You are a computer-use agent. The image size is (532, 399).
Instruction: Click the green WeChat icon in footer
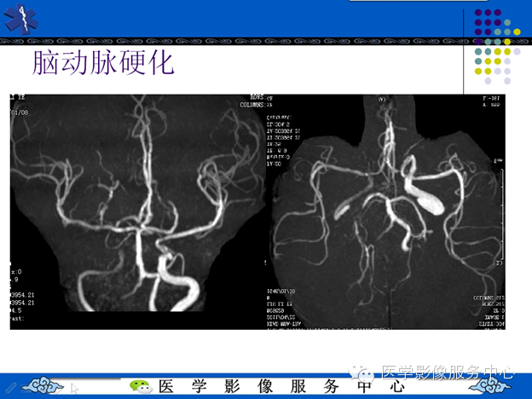(141, 387)
